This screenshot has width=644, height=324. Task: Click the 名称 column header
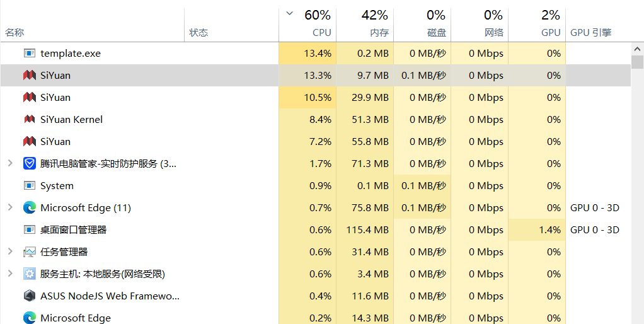[15, 33]
